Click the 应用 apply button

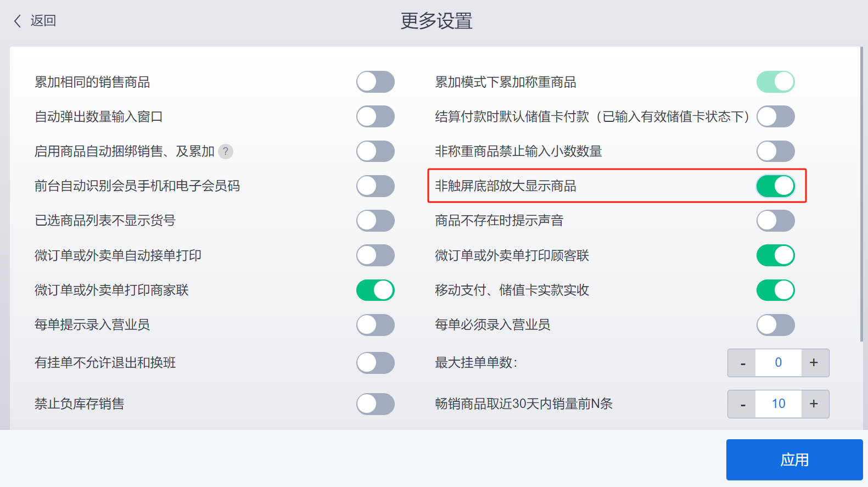794,460
